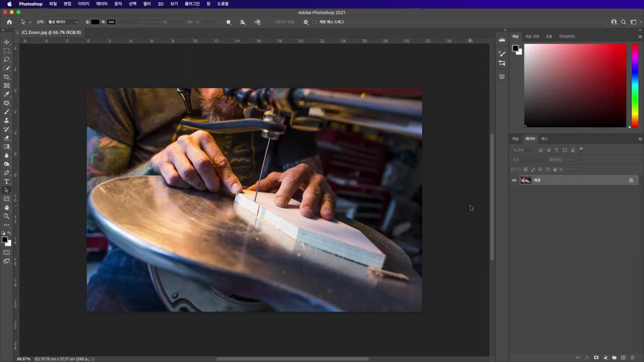Switch foreground and background colors
This screenshot has height=362, width=644.
coord(9,233)
